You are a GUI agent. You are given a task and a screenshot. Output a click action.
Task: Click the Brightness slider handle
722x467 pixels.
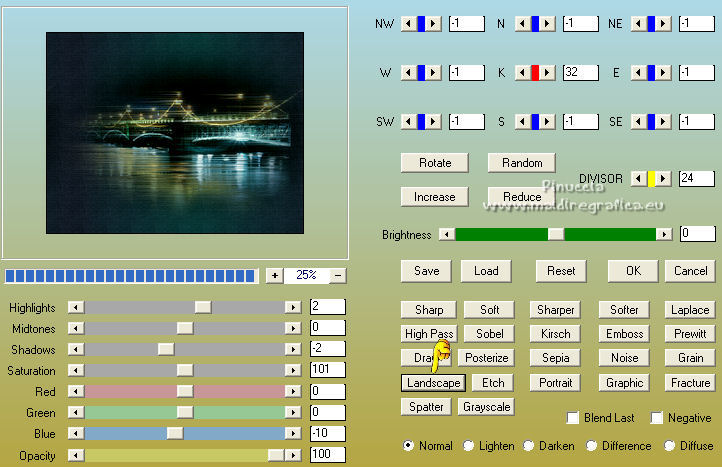pyautogui.click(x=556, y=234)
